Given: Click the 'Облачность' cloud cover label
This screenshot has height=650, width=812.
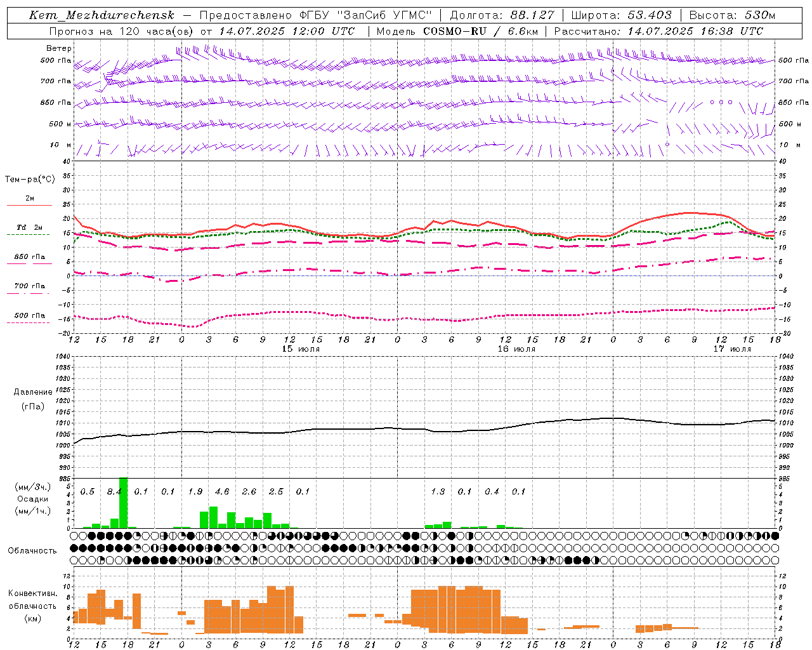Looking at the screenshot, I should click(x=32, y=551).
